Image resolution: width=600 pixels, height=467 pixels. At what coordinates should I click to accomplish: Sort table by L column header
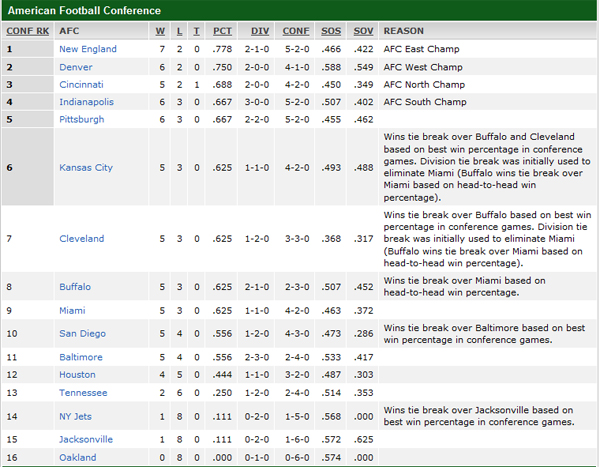(x=179, y=31)
